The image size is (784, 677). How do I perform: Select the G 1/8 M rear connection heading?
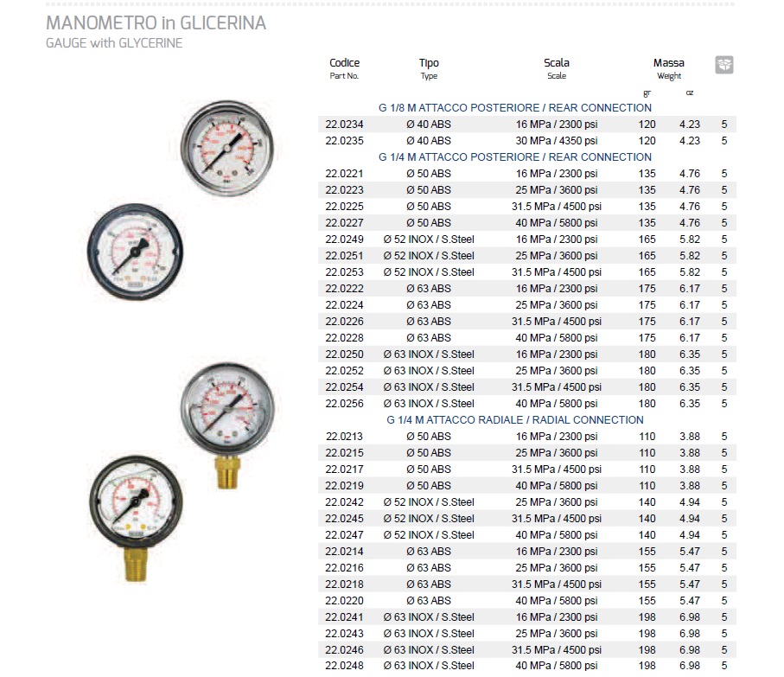coord(515,108)
